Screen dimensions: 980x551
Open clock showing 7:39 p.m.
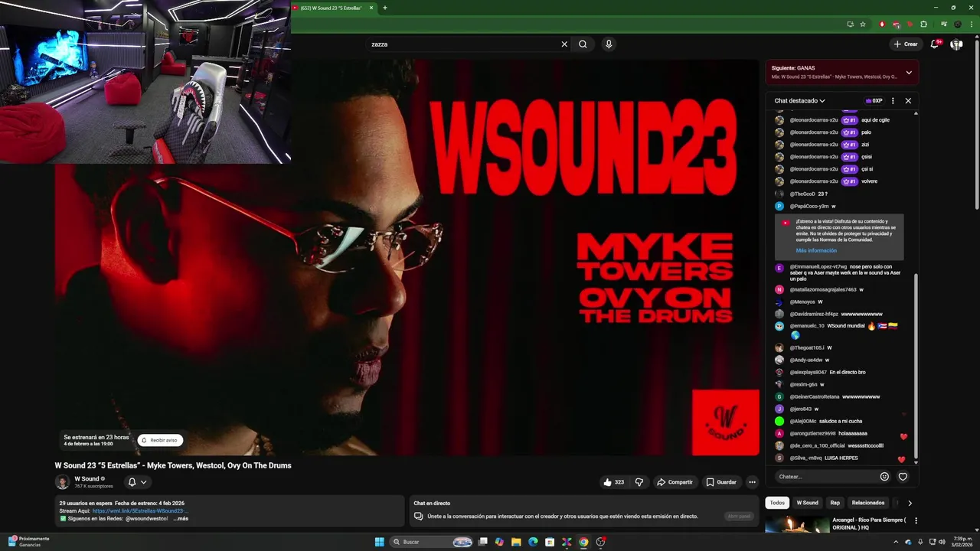click(962, 542)
